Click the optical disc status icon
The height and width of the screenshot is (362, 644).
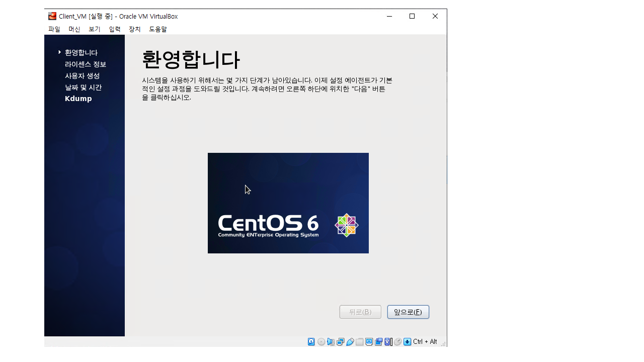(x=321, y=342)
